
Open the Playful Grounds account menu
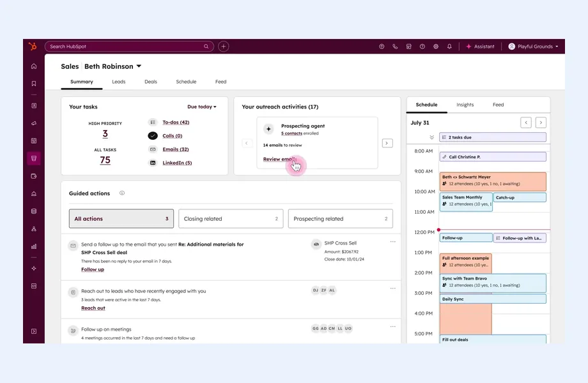(533, 47)
